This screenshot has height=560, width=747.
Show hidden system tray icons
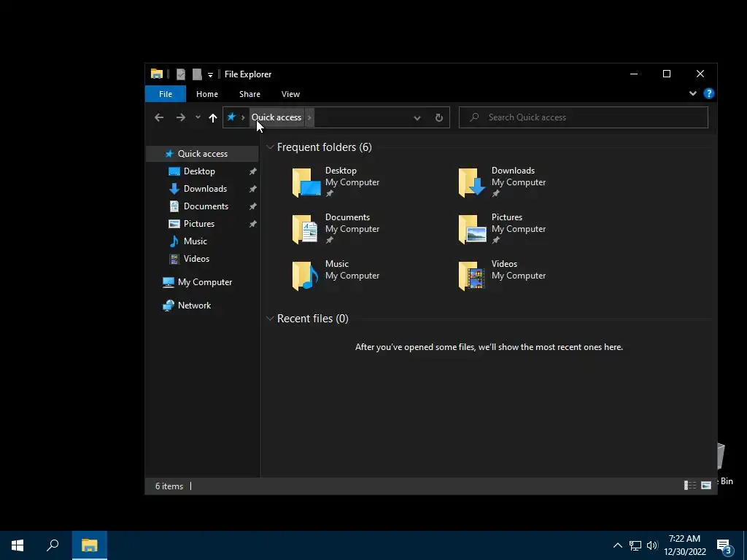point(617,545)
